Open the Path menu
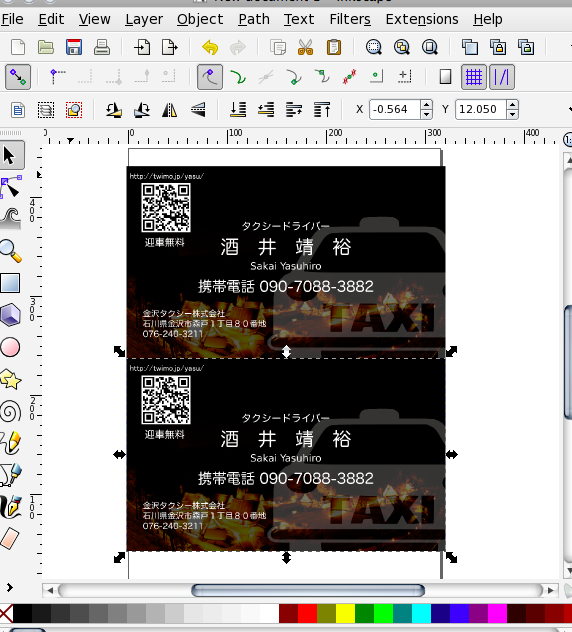The image size is (572, 632). coord(254,19)
